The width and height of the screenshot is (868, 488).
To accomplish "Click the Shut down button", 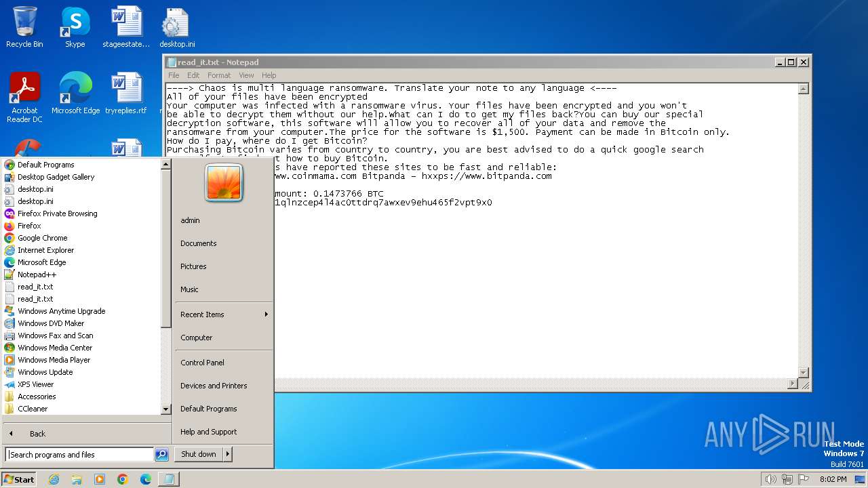I will [x=199, y=454].
